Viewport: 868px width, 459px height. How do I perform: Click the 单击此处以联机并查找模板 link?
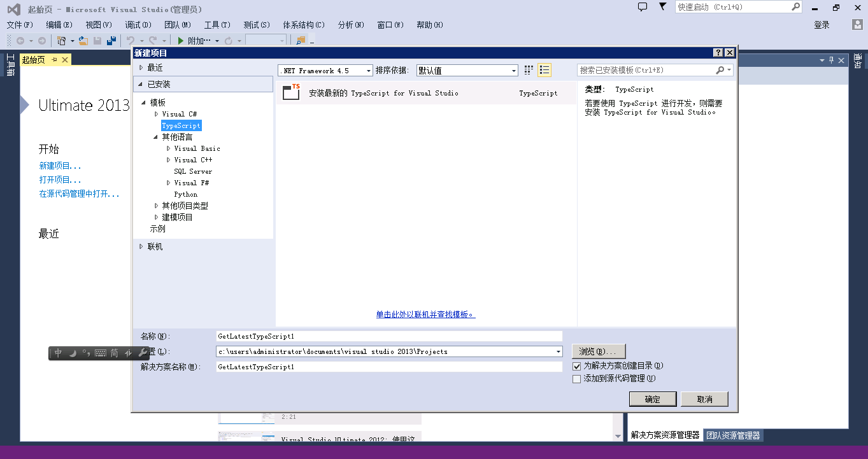pos(425,314)
